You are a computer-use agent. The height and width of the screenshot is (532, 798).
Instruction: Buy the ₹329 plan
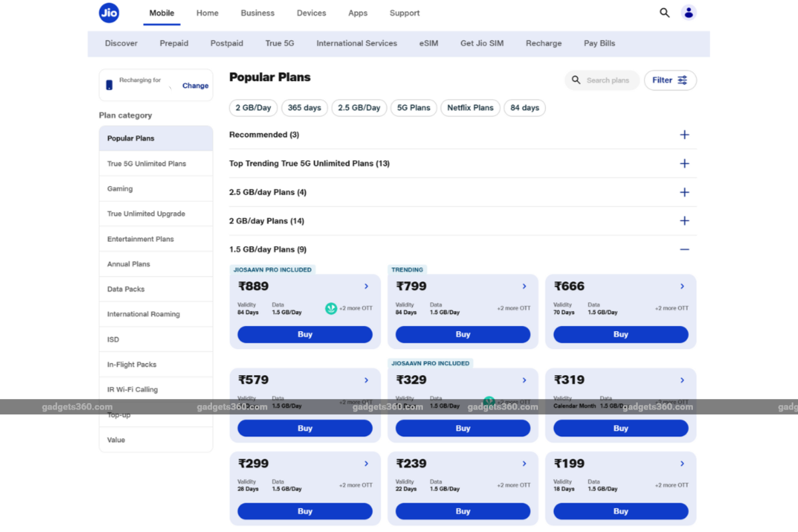[463, 428]
